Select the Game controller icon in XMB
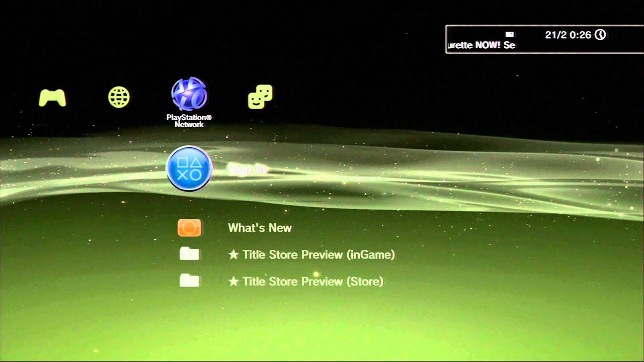 click(52, 98)
